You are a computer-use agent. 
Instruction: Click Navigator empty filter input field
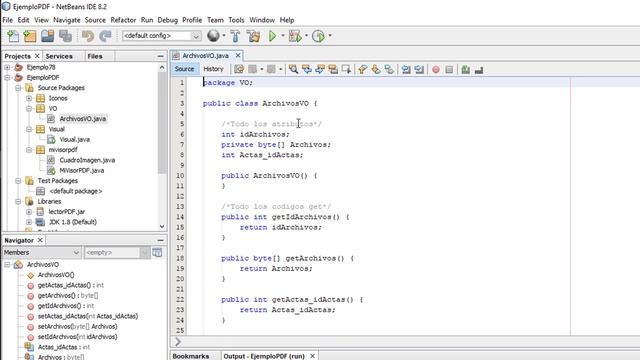112,253
